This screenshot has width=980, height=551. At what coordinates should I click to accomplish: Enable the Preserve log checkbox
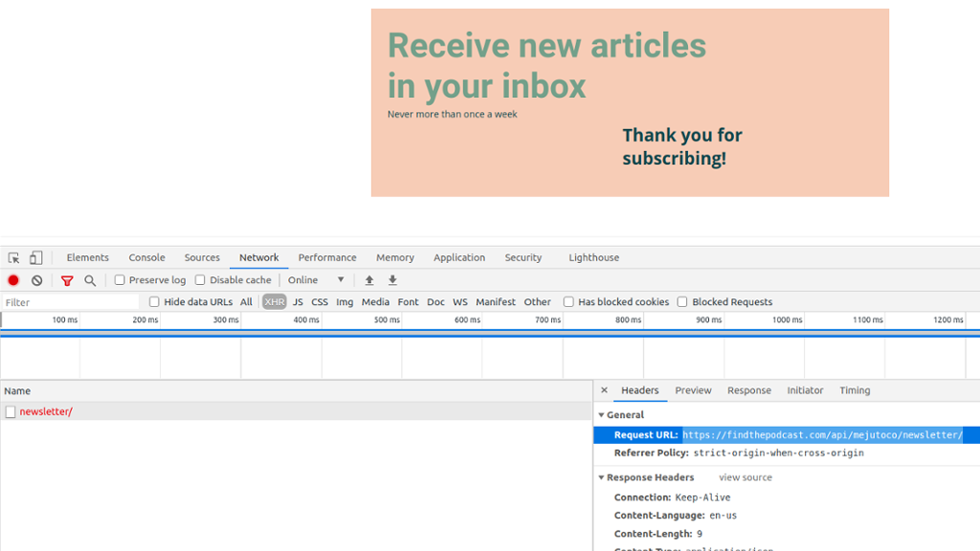[x=120, y=280]
